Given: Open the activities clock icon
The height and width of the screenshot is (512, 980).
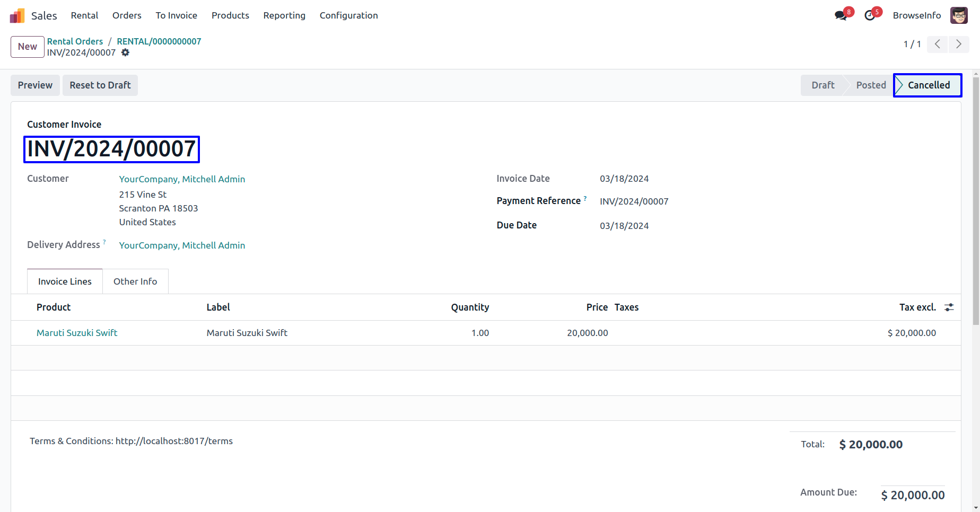Looking at the screenshot, I should pos(870,15).
